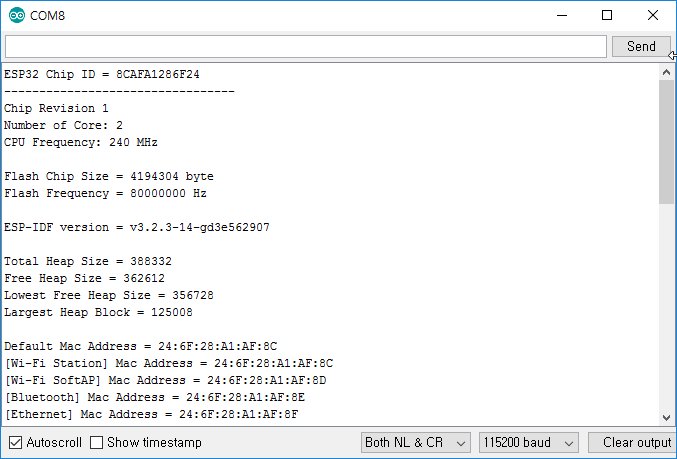Image resolution: width=677 pixels, height=459 pixels.
Task: Click the Send button
Action: pos(641,47)
